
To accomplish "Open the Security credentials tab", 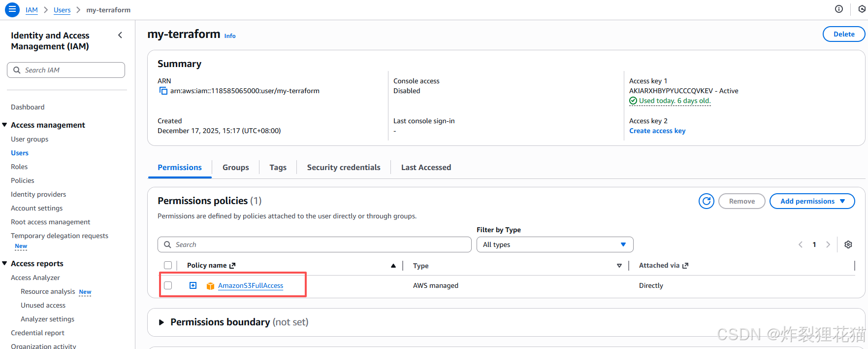I will coord(344,168).
